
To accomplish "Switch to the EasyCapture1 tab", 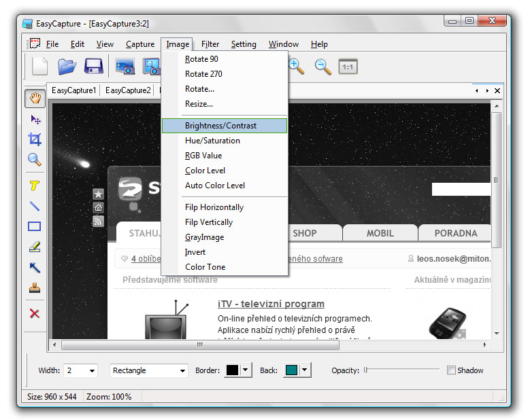I will pyautogui.click(x=74, y=90).
